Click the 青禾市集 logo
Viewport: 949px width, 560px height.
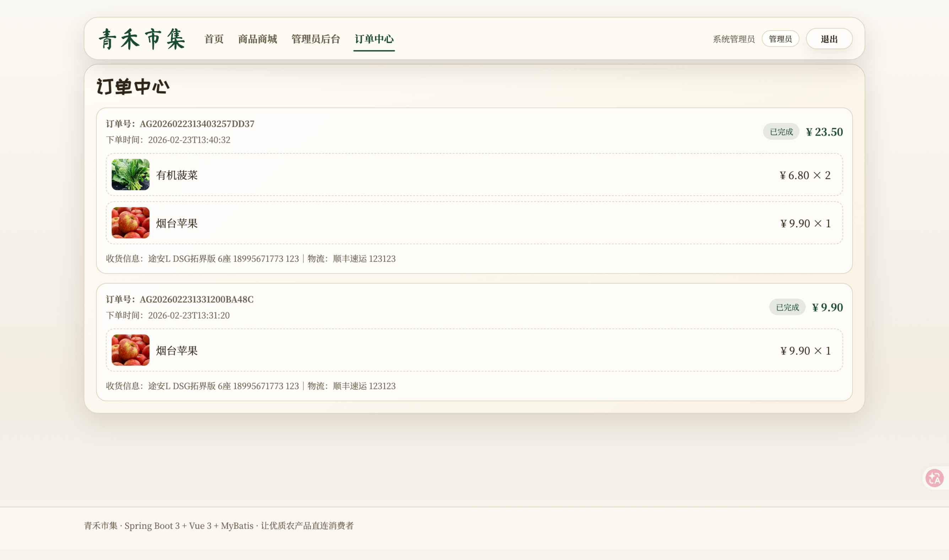pos(141,39)
